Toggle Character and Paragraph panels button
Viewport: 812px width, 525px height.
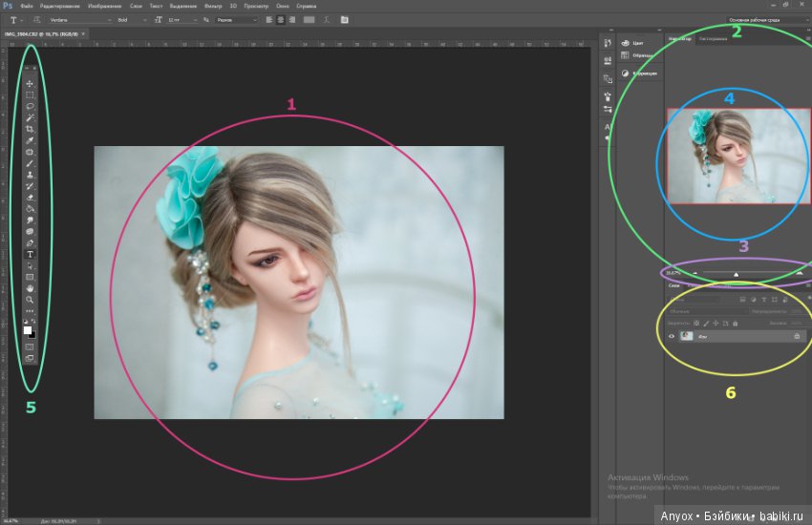point(344,20)
